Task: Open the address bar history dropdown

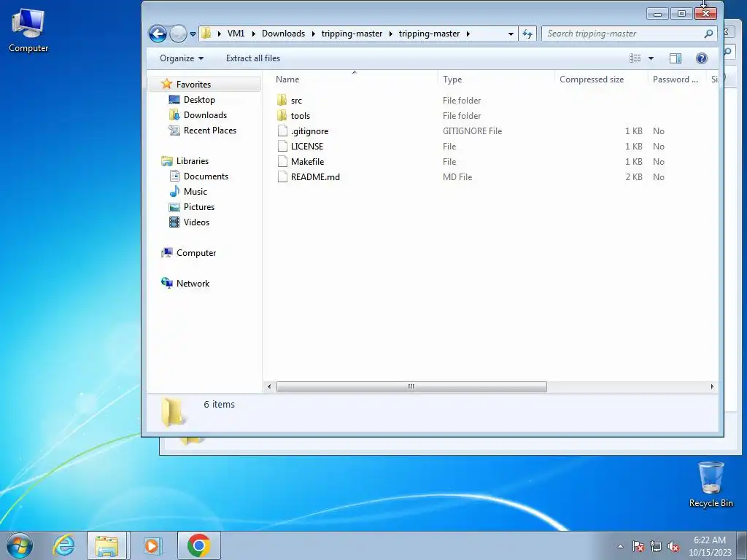Action: [511, 34]
